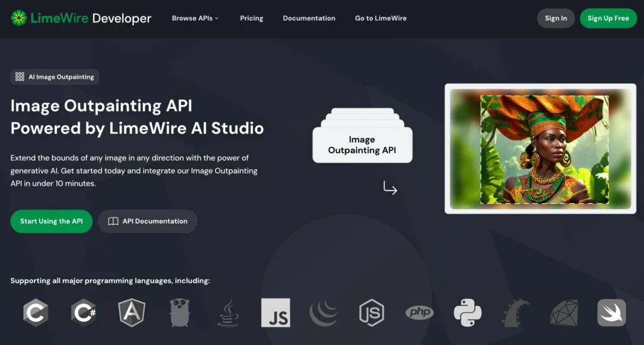Go to the Pricing page

[x=252, y=18]
